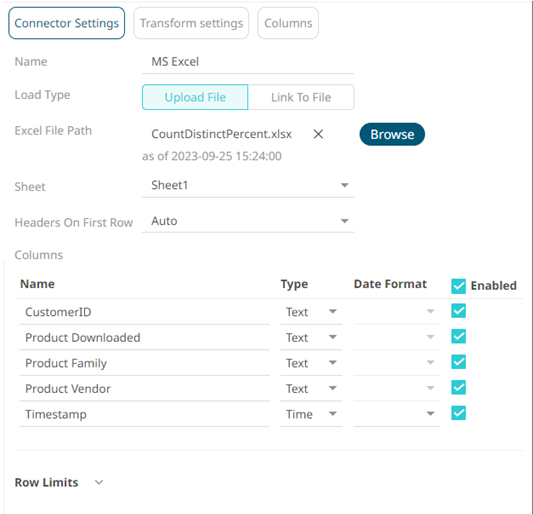This screenshot has height=514, width=533.
Task: Open the Columns tab
Action: click(288, 23)
